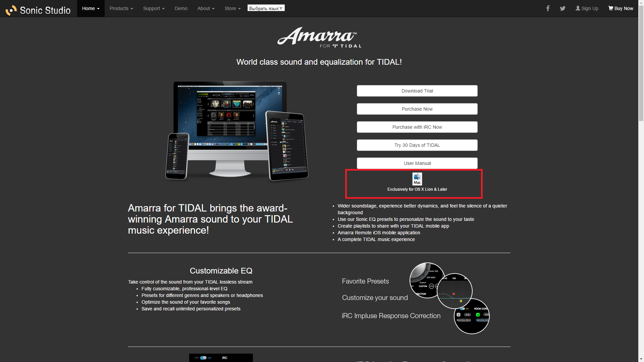Click 'World class sound and equalization' headline
Screen dimensions: 644x362
coord(319,62)
